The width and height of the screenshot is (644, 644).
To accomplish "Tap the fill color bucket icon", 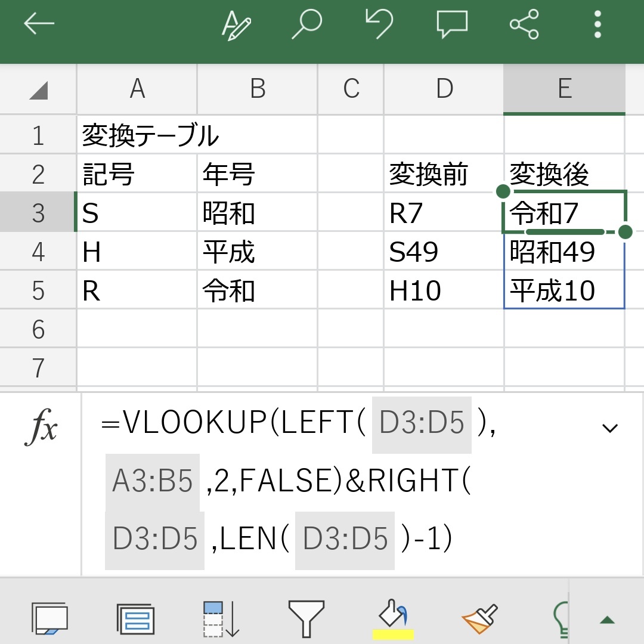I will coord(392,620).
